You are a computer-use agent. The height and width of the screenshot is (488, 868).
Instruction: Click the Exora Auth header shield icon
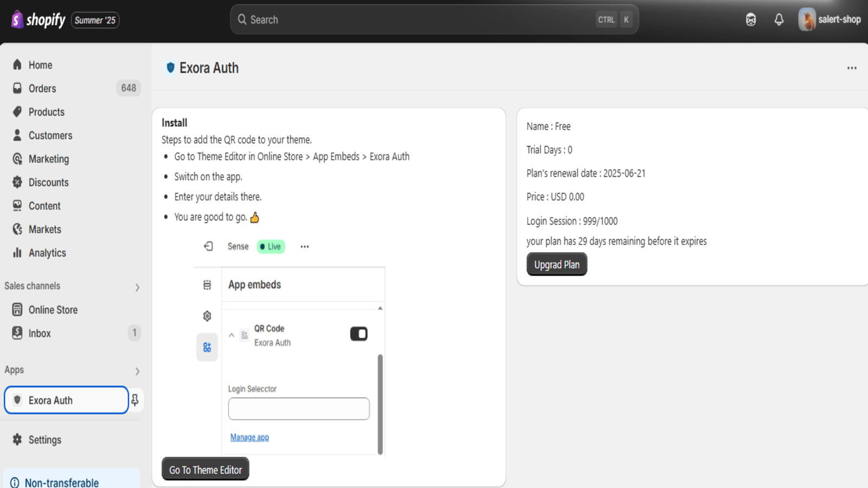[x=170, y=67]
